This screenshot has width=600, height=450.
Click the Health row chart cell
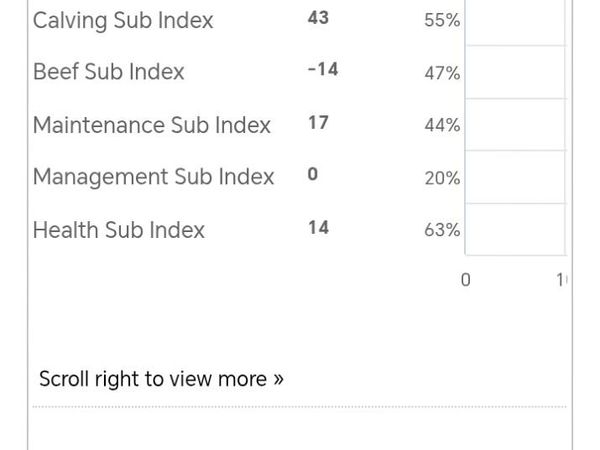pyautogui.click(x=516, y=230)
